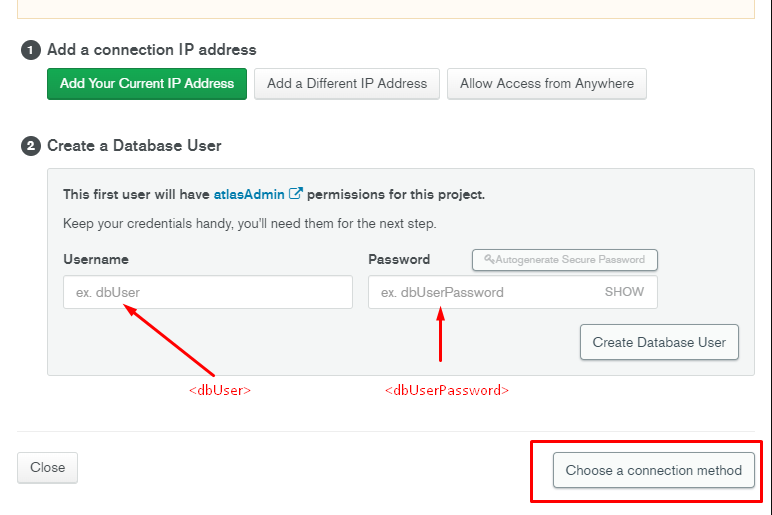This screenshot has width=772, height=515.
Task: Click the Add a connection IP address heading
Action: 152,49
